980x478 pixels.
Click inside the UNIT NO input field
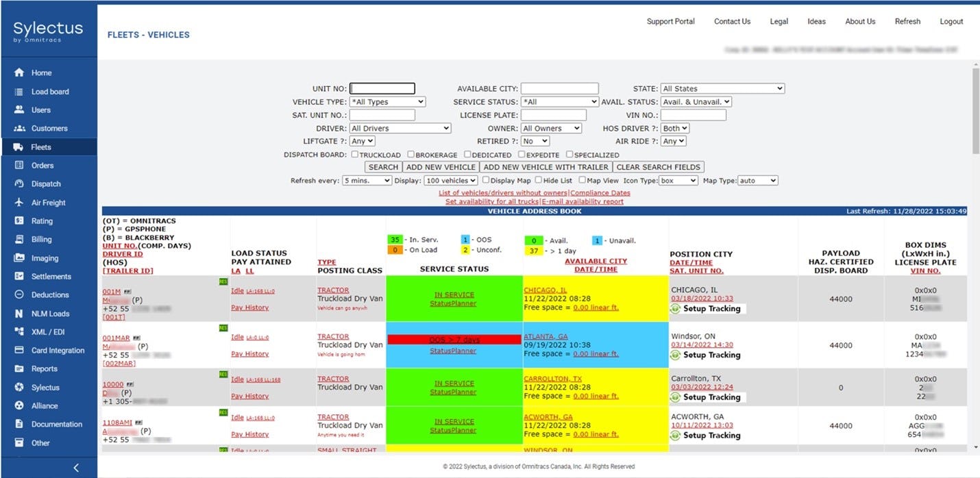[382, 88]
